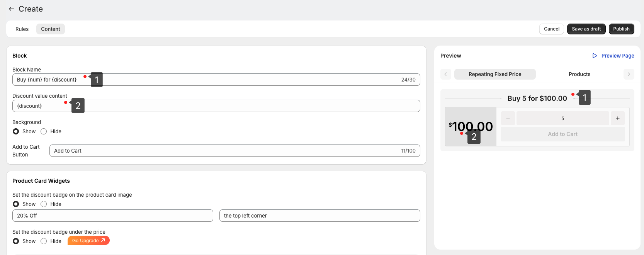The width and height of the screenshot is (644, 255).
Task: Decrease quantity with the minus button
Action: coord(508,118)
